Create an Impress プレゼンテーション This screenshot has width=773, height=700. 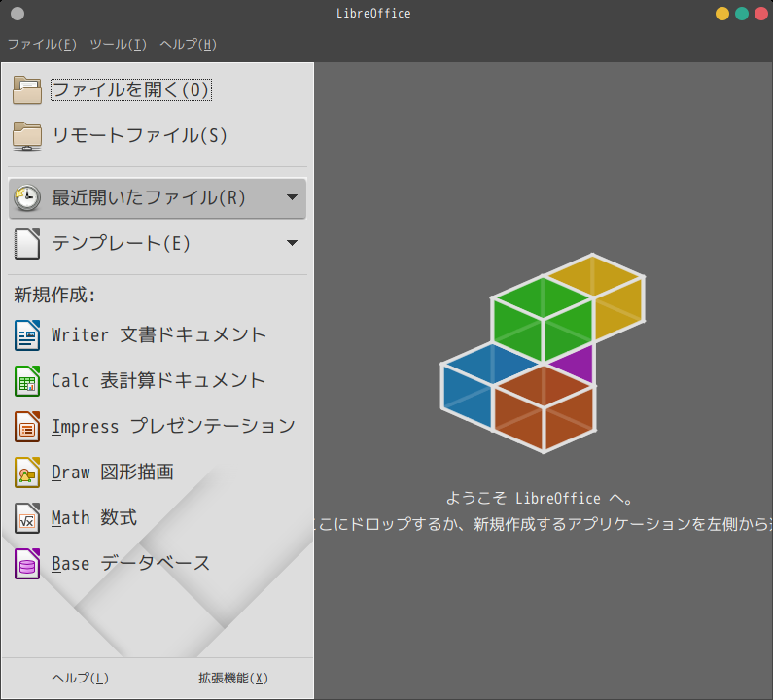[x=173, y=427]
